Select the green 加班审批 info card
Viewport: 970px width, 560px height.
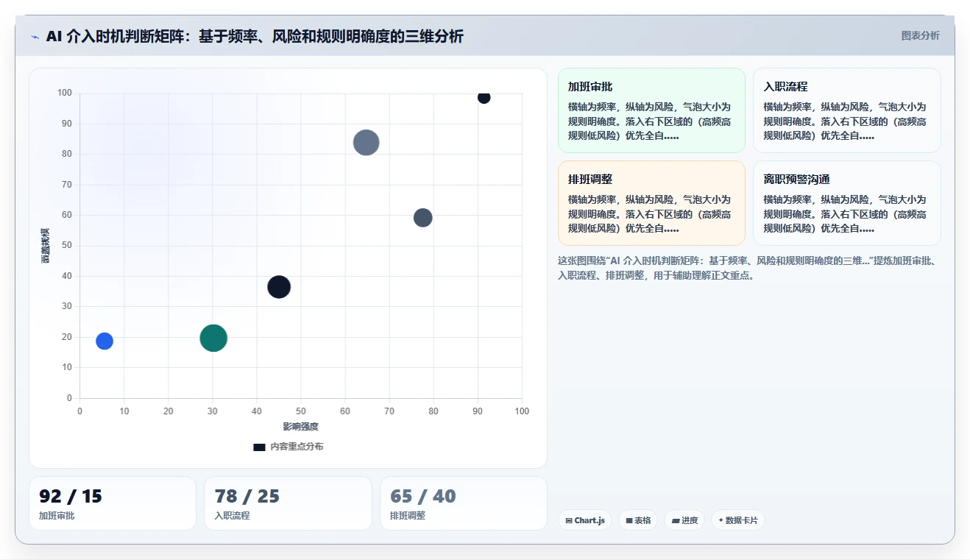(x=651, y=110)
